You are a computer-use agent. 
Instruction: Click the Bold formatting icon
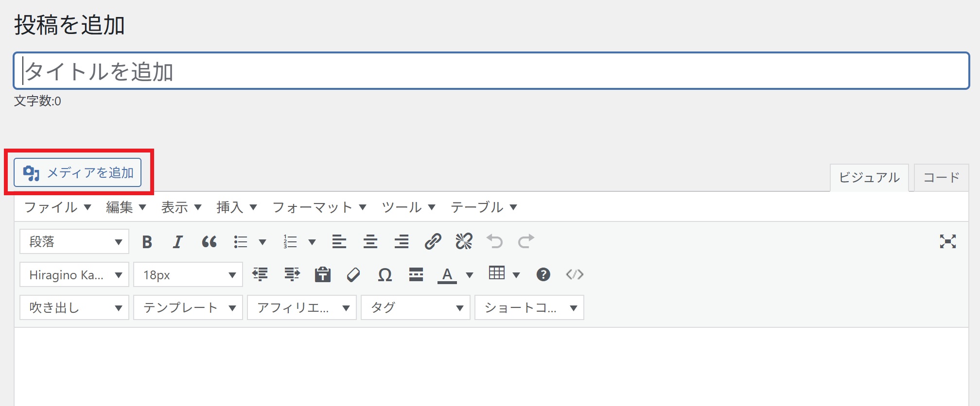pyautogui.click(x=147, y=242)
